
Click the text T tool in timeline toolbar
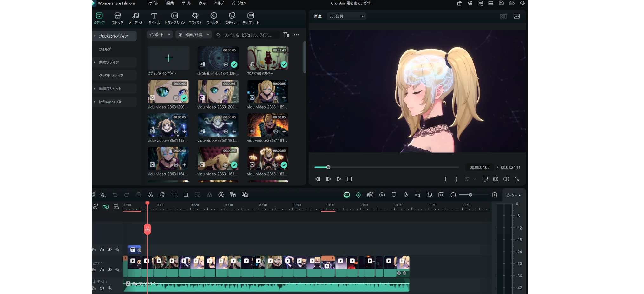[174, 195]
